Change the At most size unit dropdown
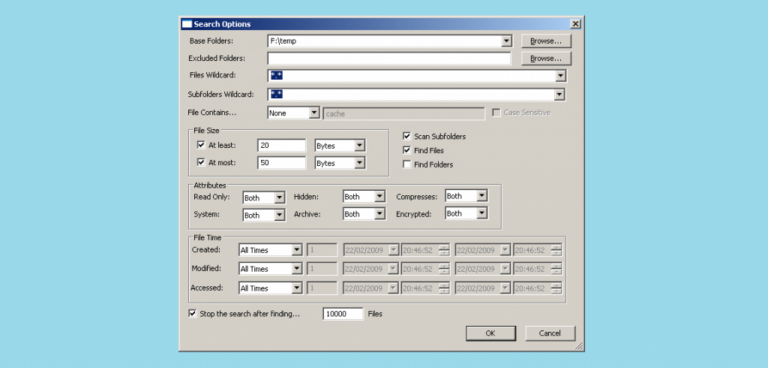Image resolution: width=768 pixels, height=368 pixels. click(x=340, y=163)
